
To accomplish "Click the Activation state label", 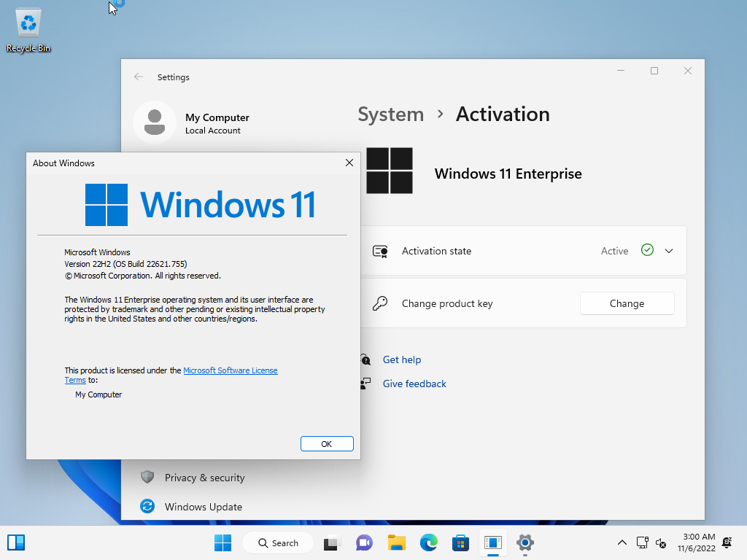I will [x=436, y=251].
